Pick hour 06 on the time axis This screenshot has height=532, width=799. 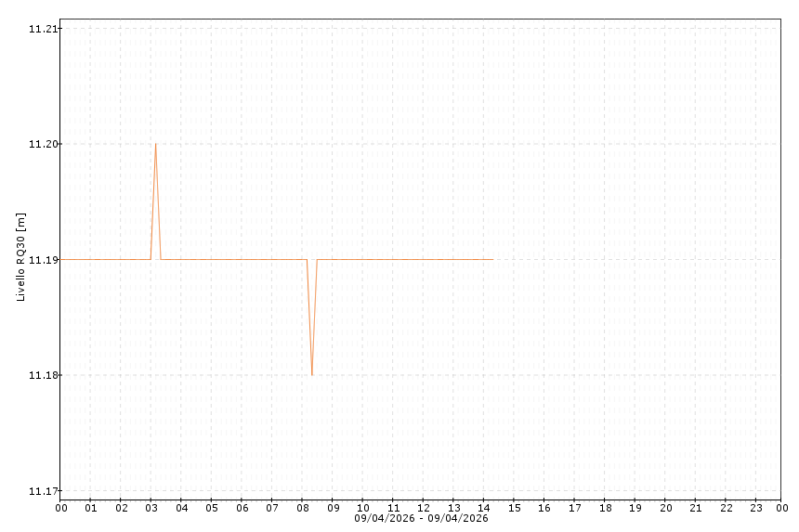[x=242, y=508]
